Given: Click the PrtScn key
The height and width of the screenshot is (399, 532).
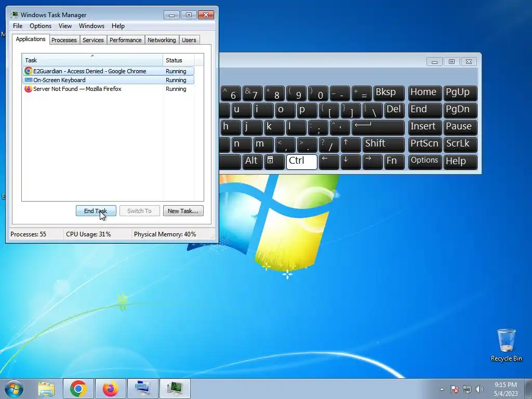Looking at the screenshot, I should tap(425, 144).
